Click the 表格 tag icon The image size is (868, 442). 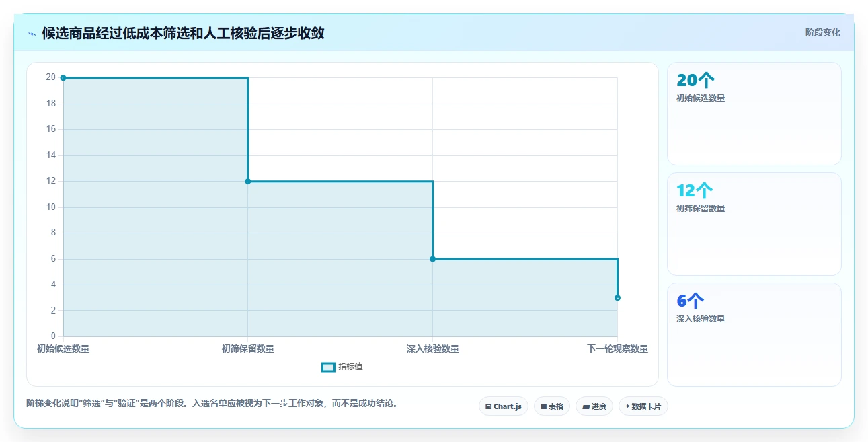tap(543, 406)
